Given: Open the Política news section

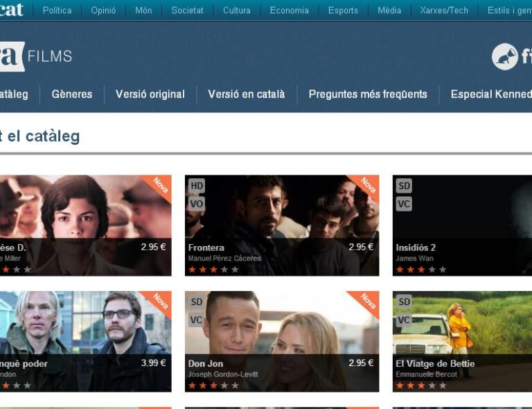Looking at the screenshot, I should (x=57, y=10).
